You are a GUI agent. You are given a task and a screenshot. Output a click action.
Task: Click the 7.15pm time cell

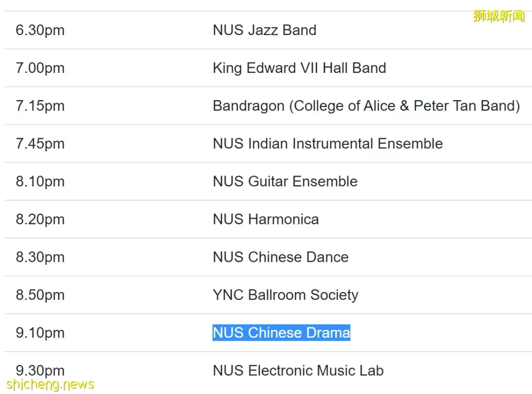click(40, 106)
